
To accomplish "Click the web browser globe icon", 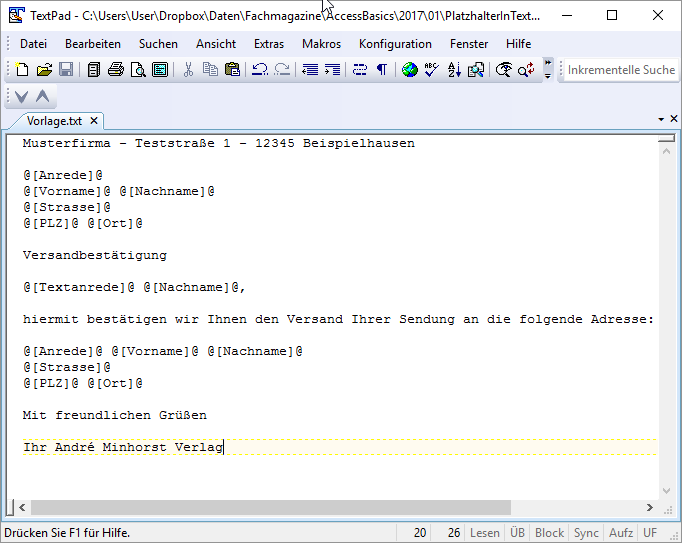I will 409,70.
